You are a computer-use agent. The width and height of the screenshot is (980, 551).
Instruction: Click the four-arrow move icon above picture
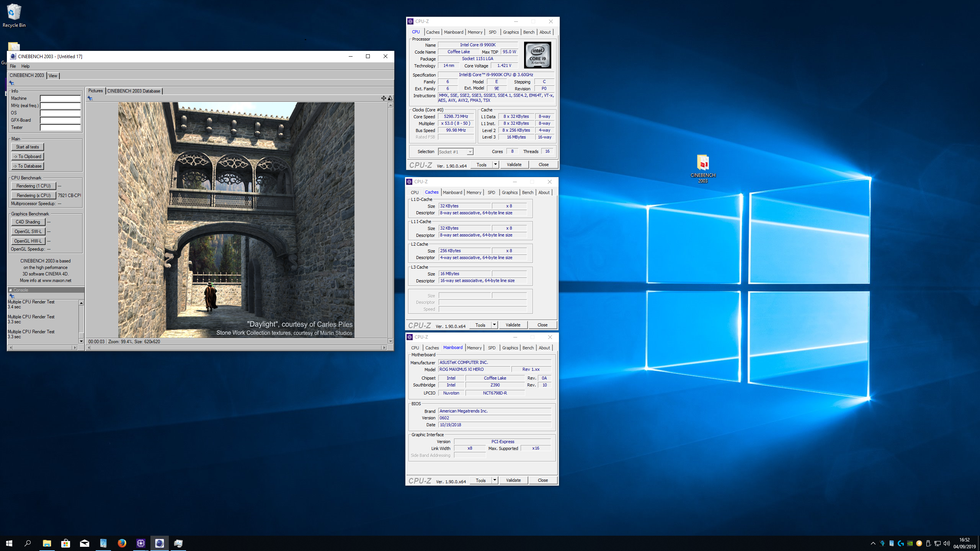(x=383, y=98)
